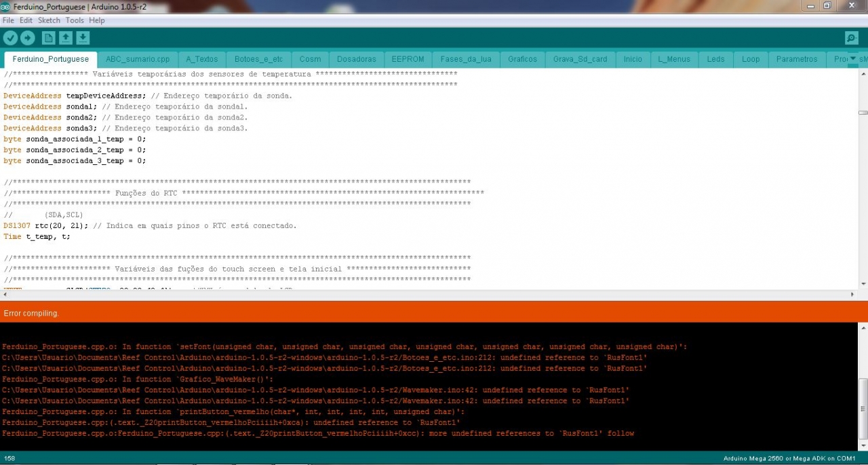Image resolution: width=868 pixels, height=465 pixels.
Task: Open the Tools menu
Action: click(75, 20)
